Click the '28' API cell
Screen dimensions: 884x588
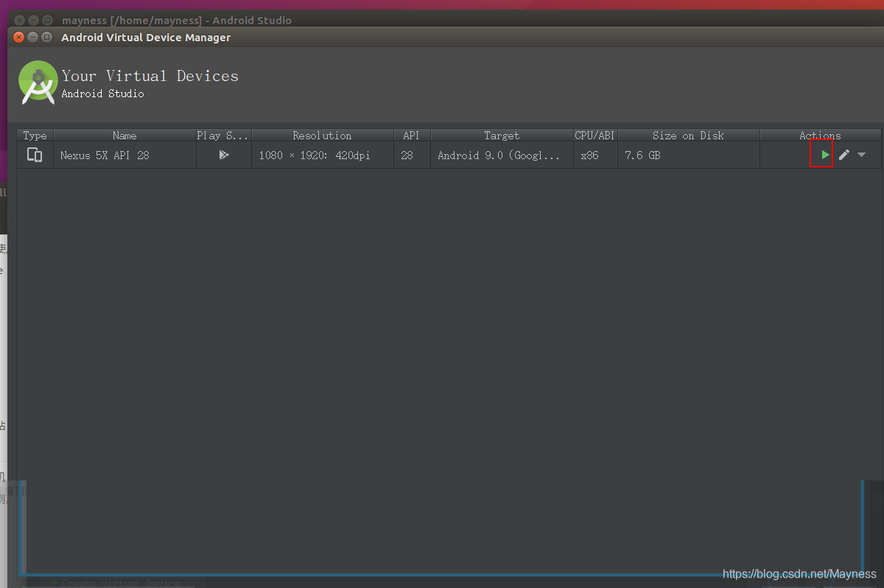pos(411,155)
